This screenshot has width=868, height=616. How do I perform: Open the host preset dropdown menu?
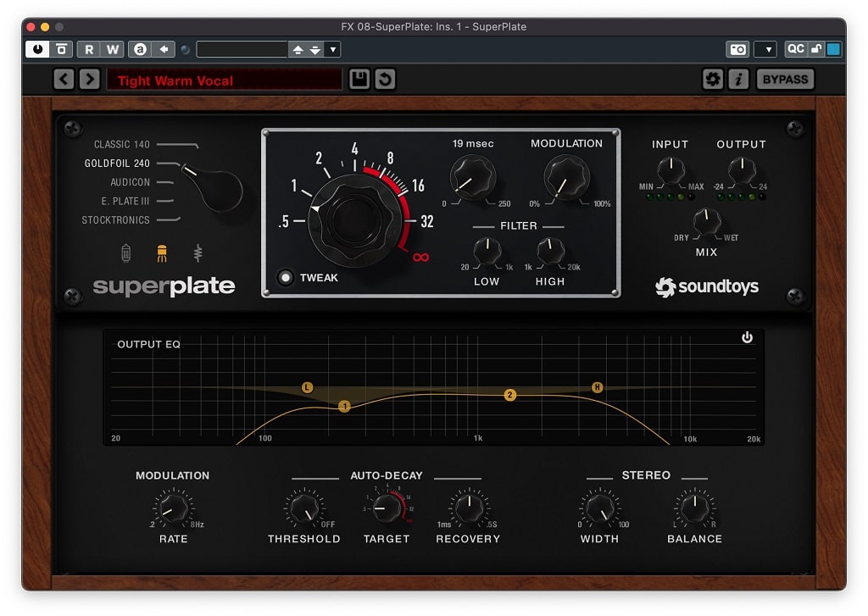click(332, 50)
